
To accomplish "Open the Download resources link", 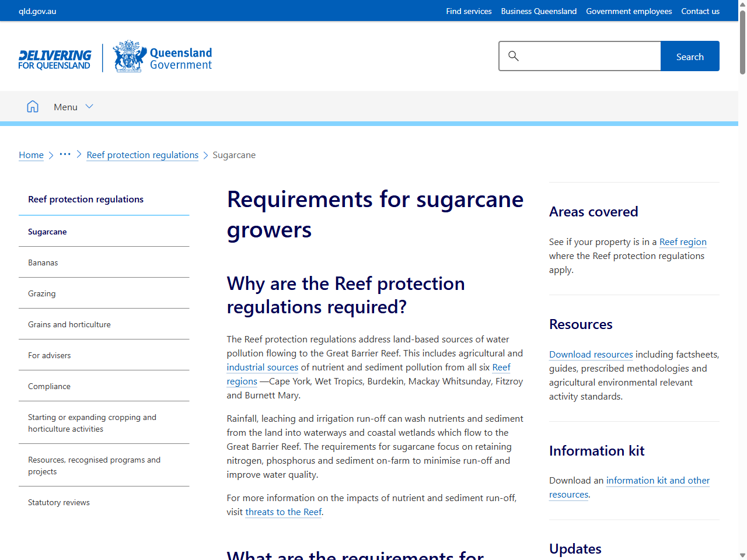I will (591, 354).
